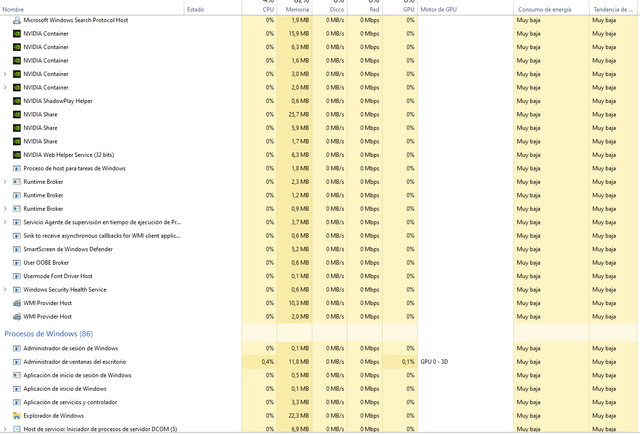Click the Microsoft Windows Search Protocol Host icon
Image resolution: width=640 pixels, height=434 pixels.
point(17,20)
